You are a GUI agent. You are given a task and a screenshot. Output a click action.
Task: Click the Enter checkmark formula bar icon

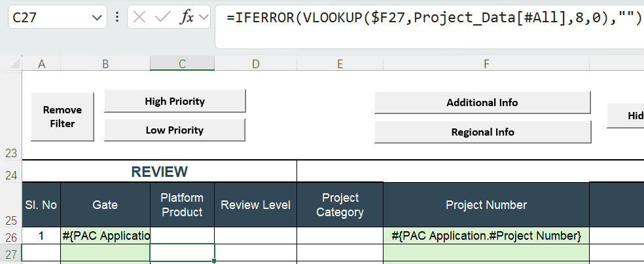162,18
